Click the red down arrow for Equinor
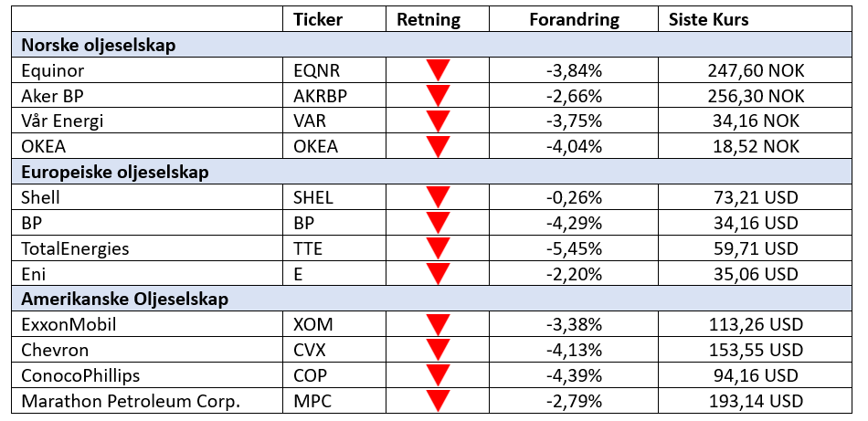This screenshot has height=421, width=868. [x=439, y=70]
